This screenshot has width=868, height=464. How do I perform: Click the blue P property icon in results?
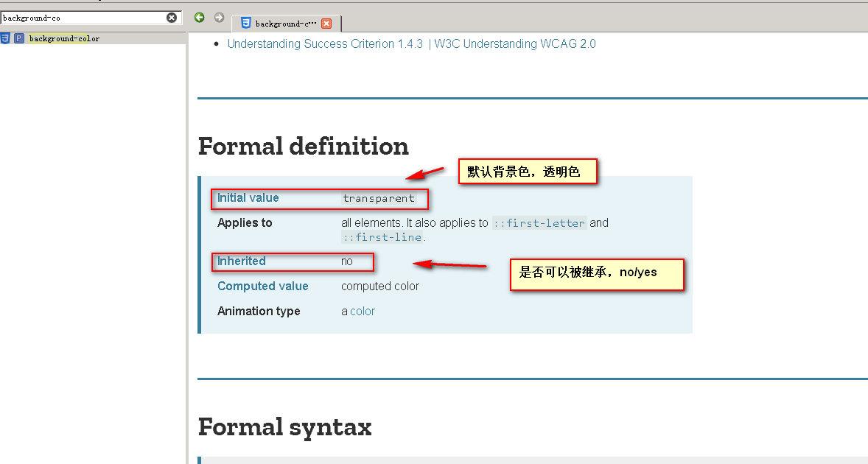click(x=19, y=38)
